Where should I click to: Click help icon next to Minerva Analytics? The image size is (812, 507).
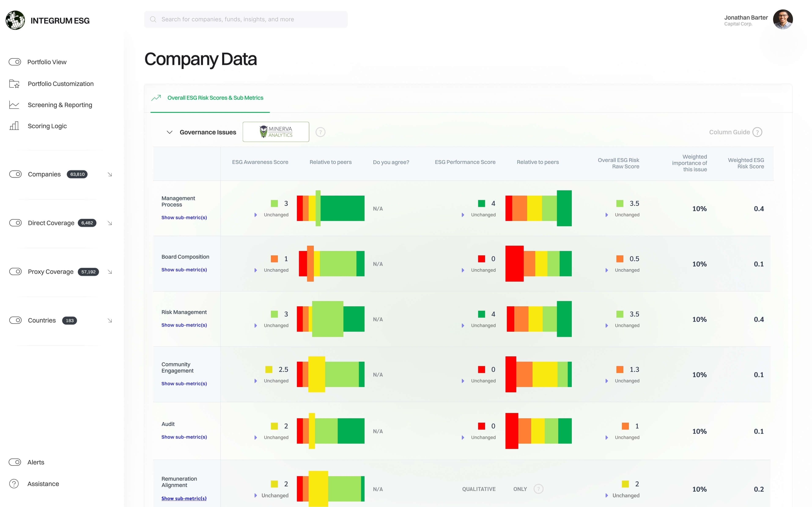click(320, 132)
